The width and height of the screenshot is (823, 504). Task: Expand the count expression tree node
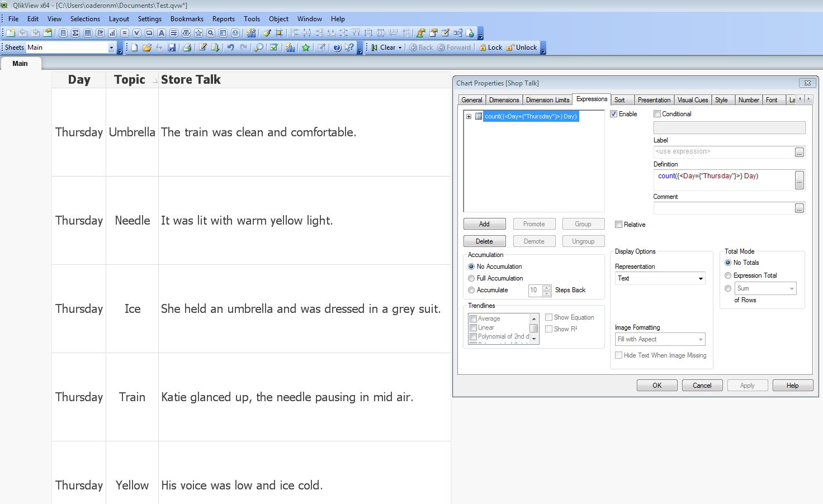tap(469, 117)
